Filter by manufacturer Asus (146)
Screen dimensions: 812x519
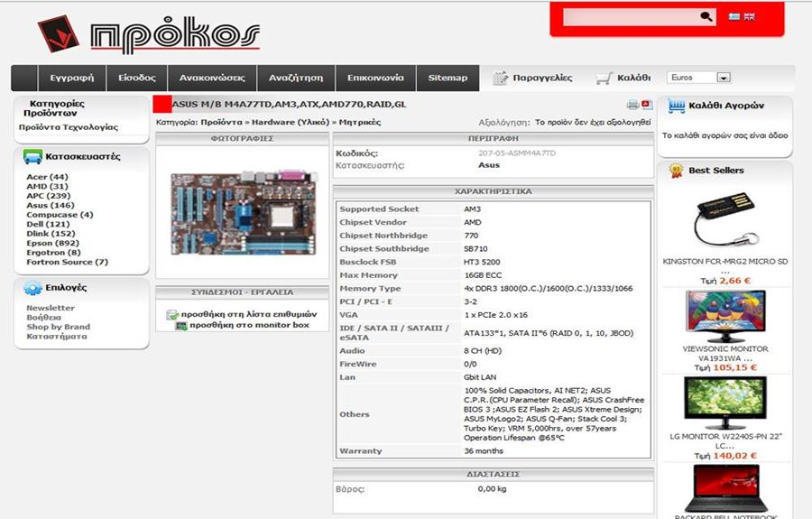pos(51,205)
